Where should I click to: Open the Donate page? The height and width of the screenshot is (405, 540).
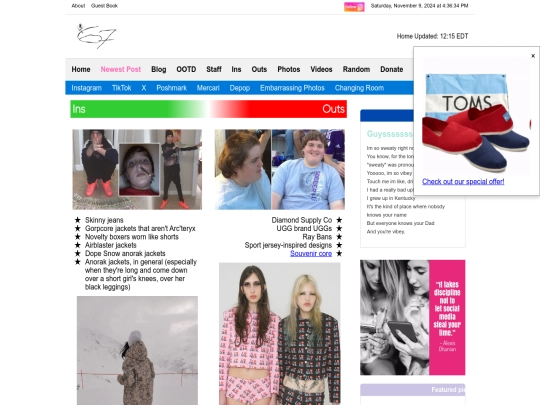pos(392,69)
